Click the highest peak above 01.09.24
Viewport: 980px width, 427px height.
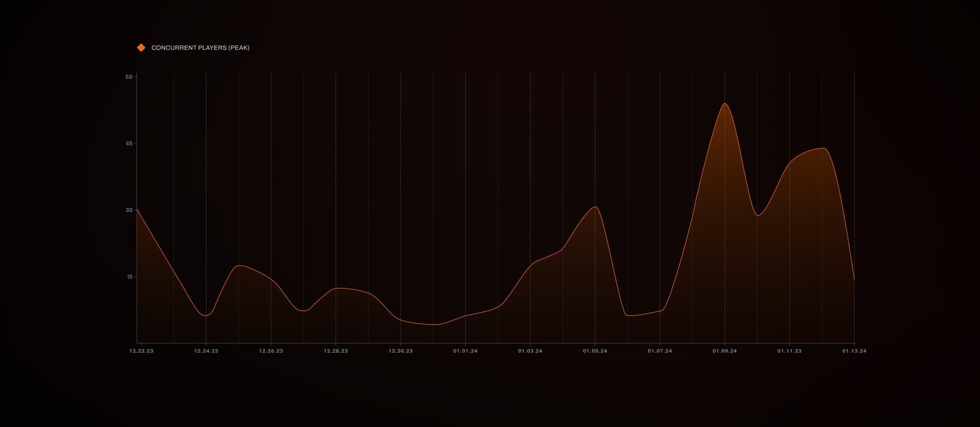725,104
